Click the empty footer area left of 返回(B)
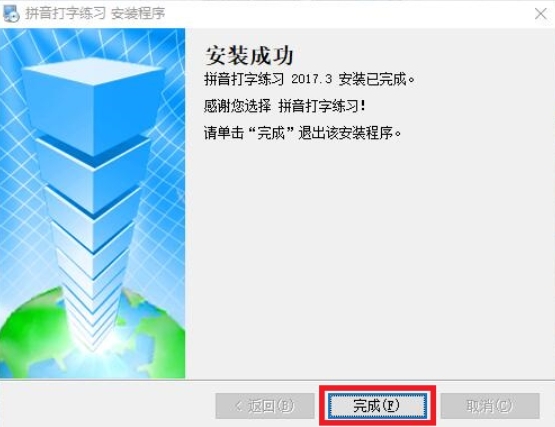 (106, 406)
